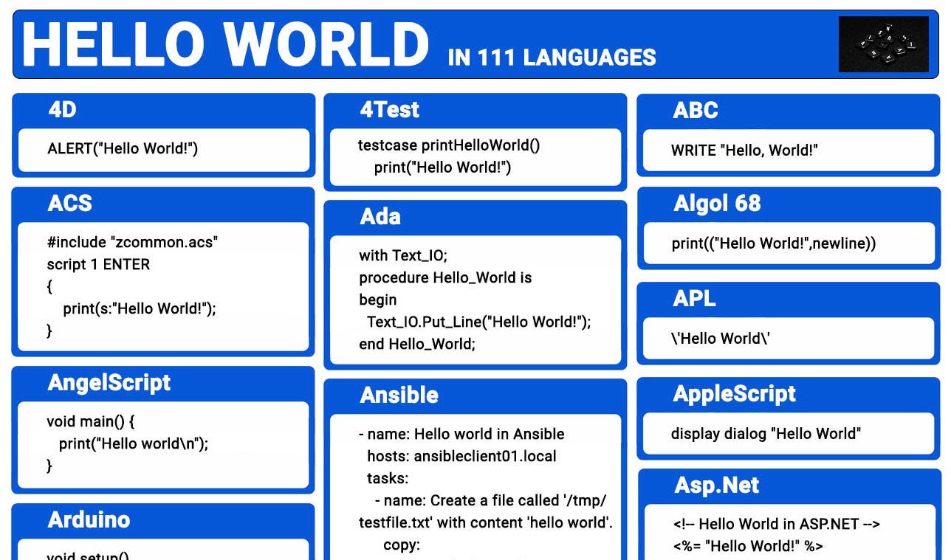Select the Arduino card heading
This screenshot has width=951, height=560.
89,519
